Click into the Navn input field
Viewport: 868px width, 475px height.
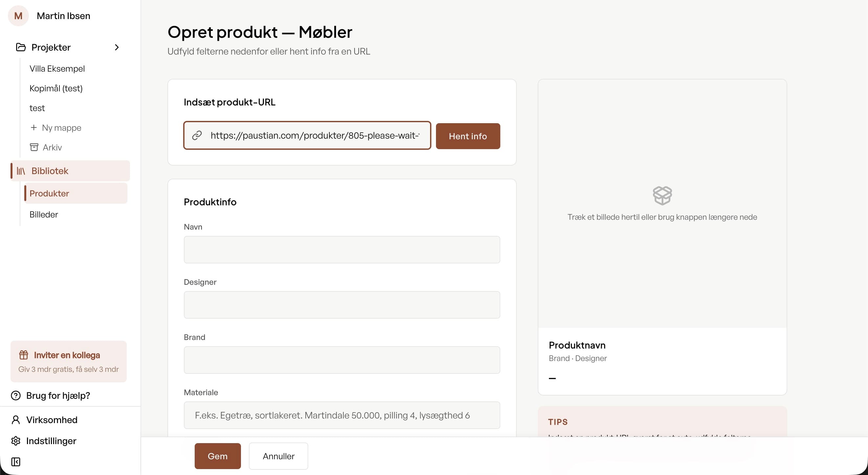point(342,249)
